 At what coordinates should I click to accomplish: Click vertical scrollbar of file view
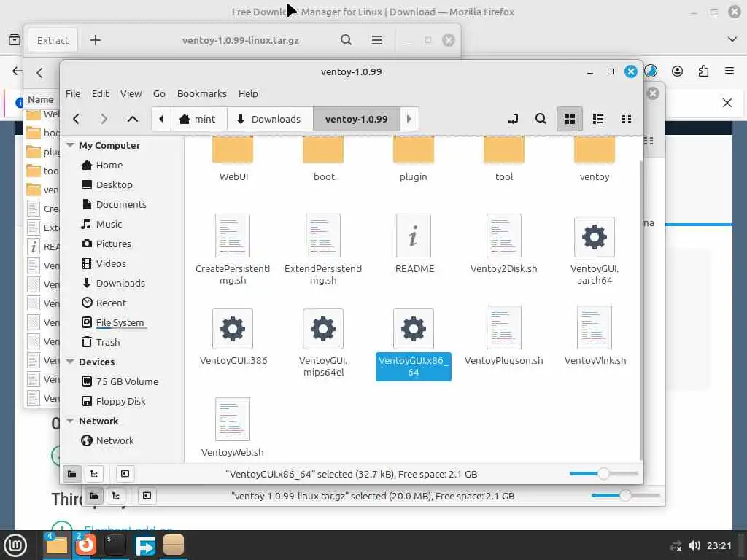click(x=640, y=309)
